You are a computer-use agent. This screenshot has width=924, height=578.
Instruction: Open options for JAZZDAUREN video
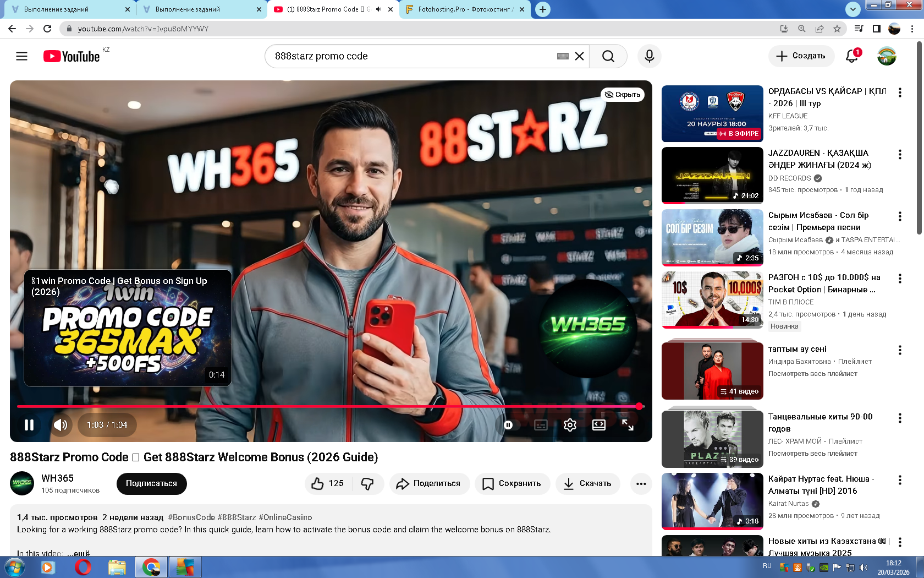click(900, 155)
